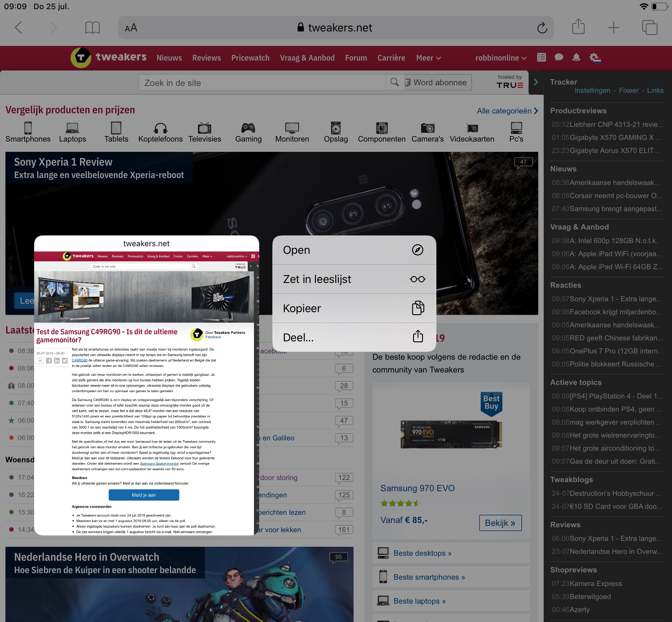Tap Safari's share icon in toolbar
Screen dimensions: 672x622
coord(578,27)
